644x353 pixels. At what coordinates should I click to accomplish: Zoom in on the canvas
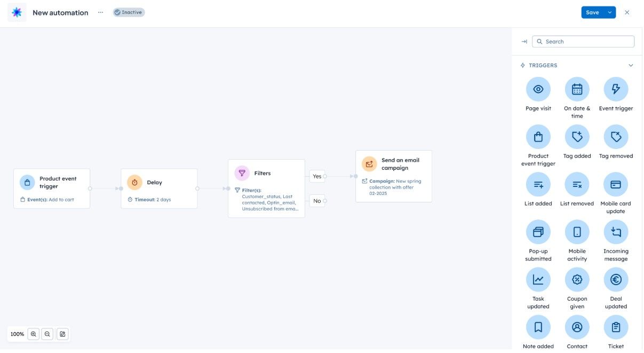point(34,334)
